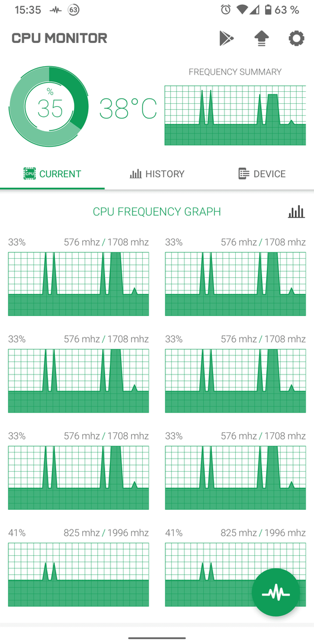314x644 pixels.
Task: Tap the upload arrow icon
Action: (261, 39)
